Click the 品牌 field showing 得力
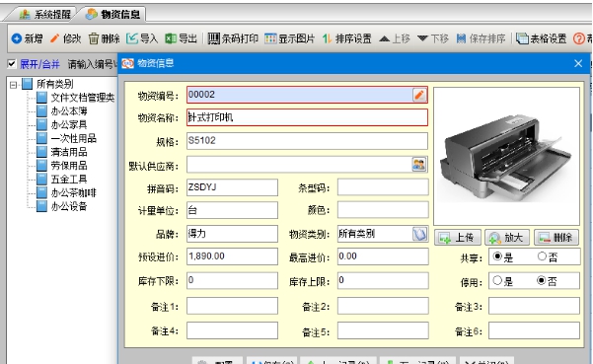Image resolution: width=593 pixels, height=364 pixels. 232,234
